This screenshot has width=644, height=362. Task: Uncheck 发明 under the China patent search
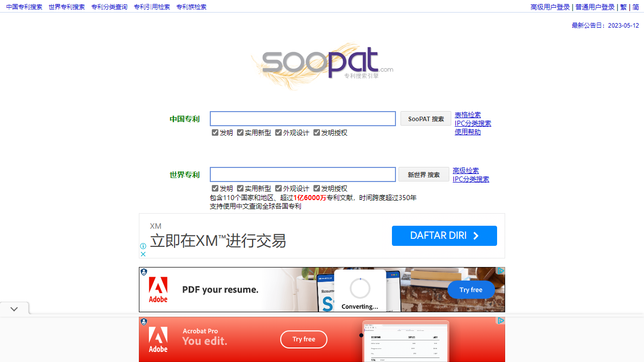(215, 132)
